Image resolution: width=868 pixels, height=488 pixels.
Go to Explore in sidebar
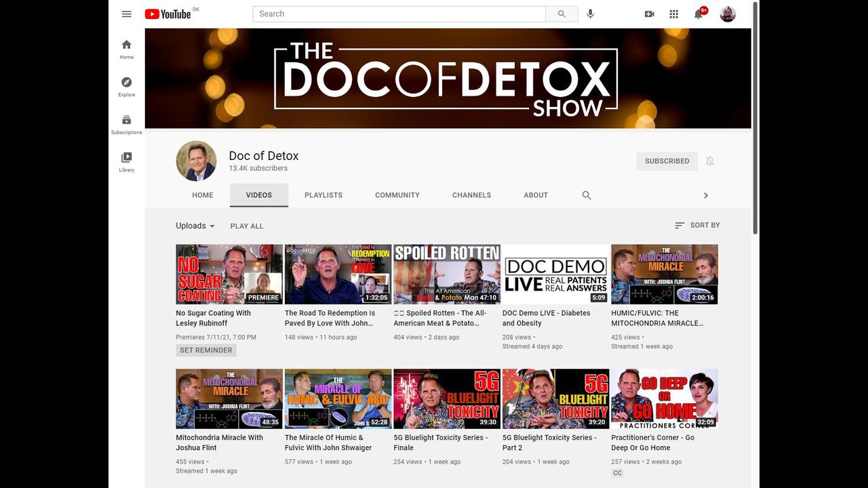[x=127, y=87]
